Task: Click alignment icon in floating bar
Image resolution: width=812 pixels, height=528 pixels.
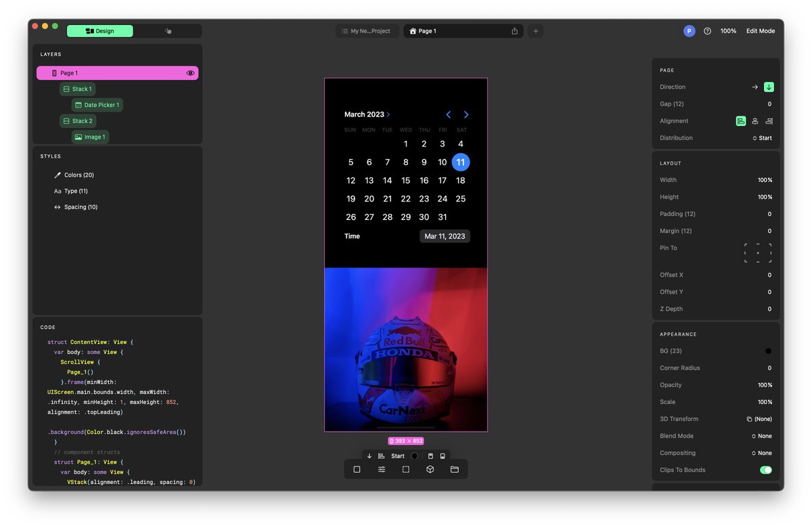Action: [382, 456]
